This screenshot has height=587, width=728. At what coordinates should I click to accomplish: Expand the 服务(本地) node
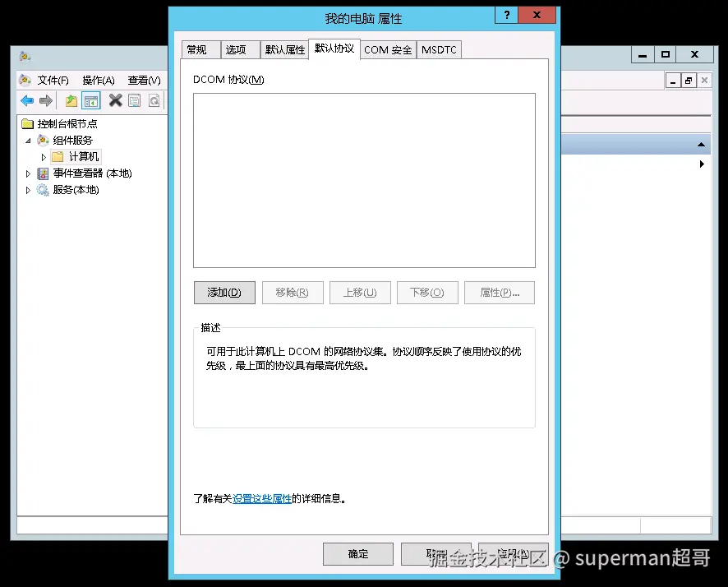point(28,190)
